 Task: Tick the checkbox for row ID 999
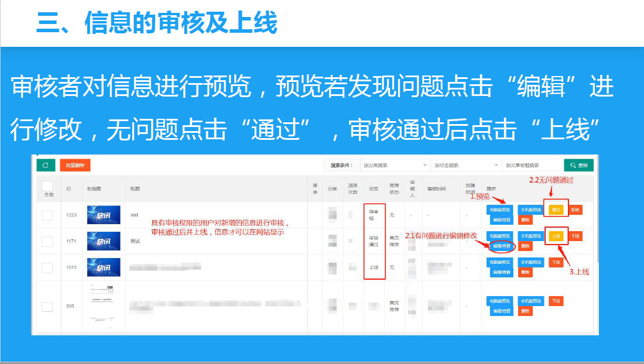point(47,307)
